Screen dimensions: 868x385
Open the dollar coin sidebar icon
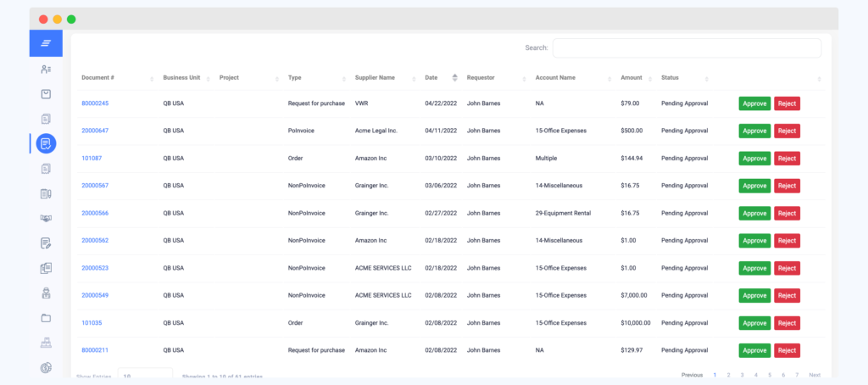point(46,368)
